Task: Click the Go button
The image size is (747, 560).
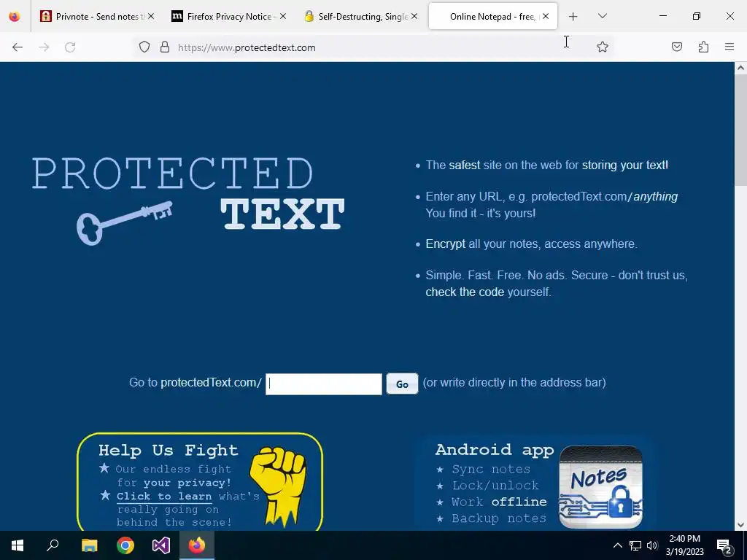Action: [x=402, y=384]
